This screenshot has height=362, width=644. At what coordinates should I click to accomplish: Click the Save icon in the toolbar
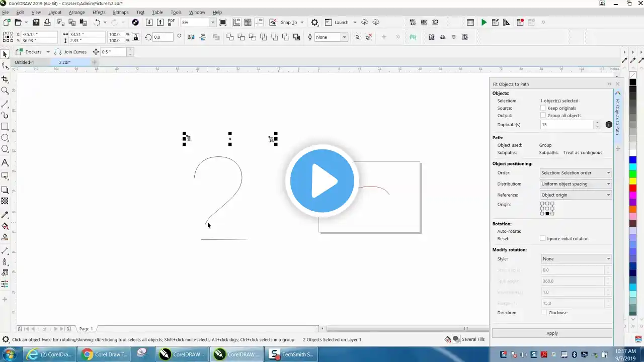point(36,22)
